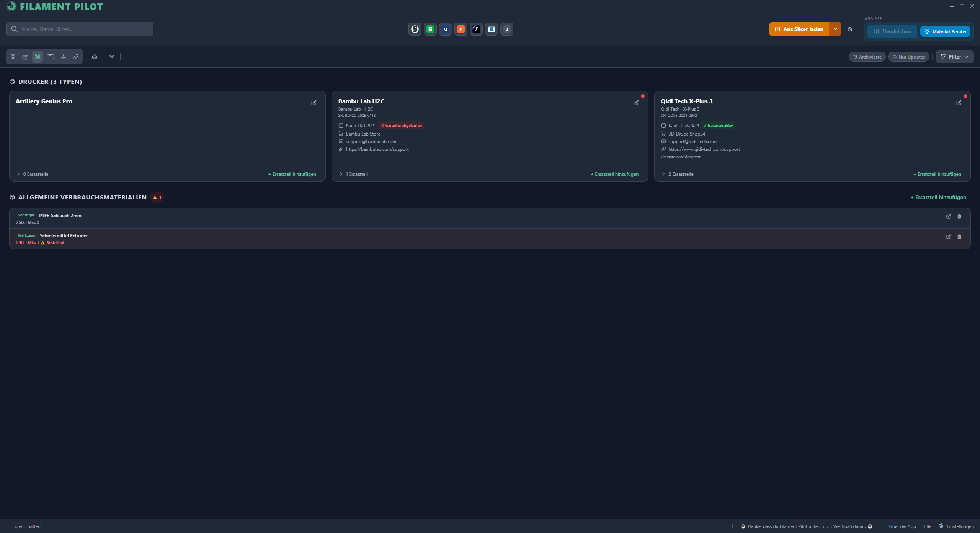
Task: Expand 2 Ersatzteile on Qidi Tech X-Plus 3
Action: pos(678,174)
